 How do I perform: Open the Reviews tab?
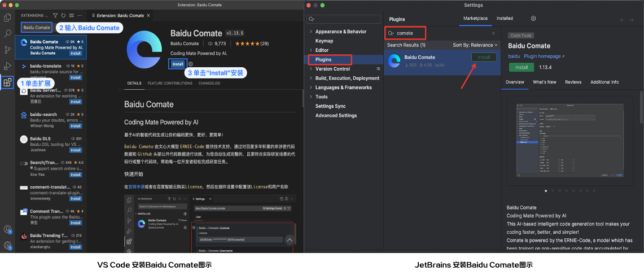[573, 82]
